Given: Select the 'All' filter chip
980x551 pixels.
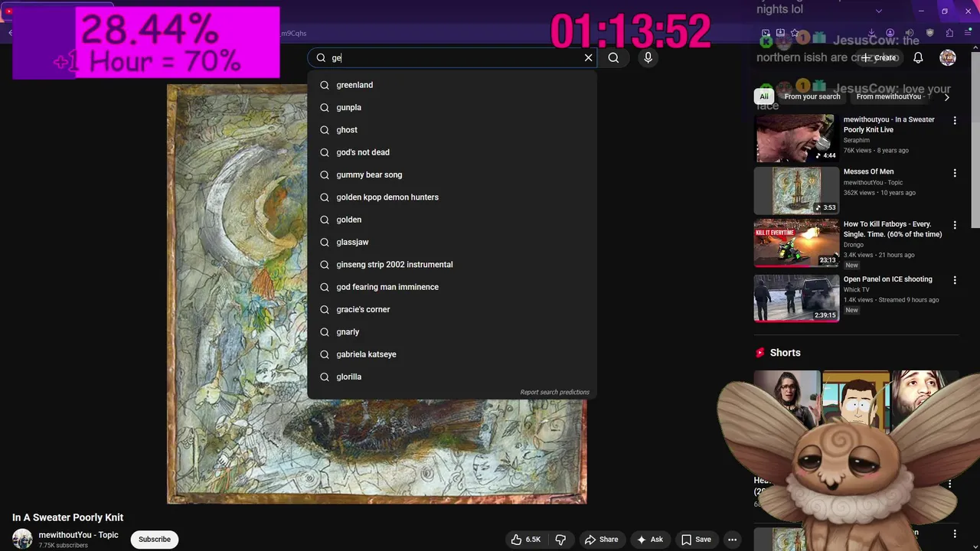Looking at the screenshot, I should coord(763,96).
